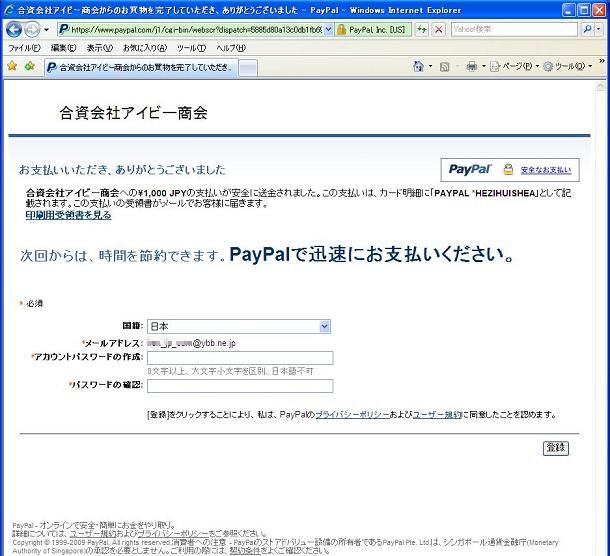Image resolution: width=610 pixels, height=556 pixels.
Task: Open the ヘルプ(H) menu
Action: point(231,48)
